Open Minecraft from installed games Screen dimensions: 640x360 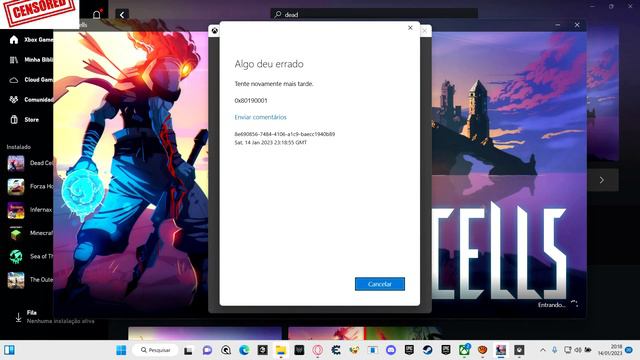(x=30, y=233)
